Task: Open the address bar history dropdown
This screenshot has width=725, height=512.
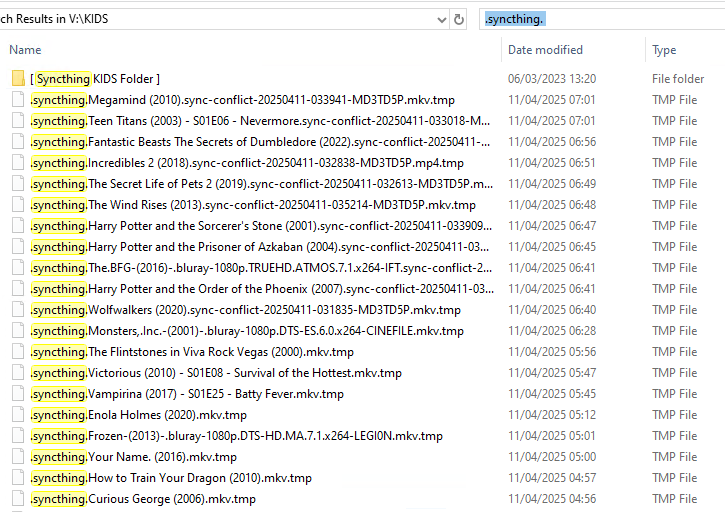Action: click(x=442, y=19)
